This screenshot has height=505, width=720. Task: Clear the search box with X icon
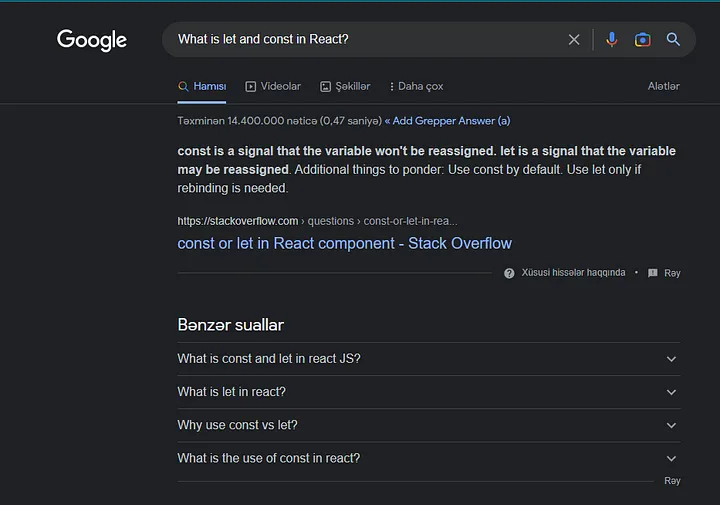574,40
